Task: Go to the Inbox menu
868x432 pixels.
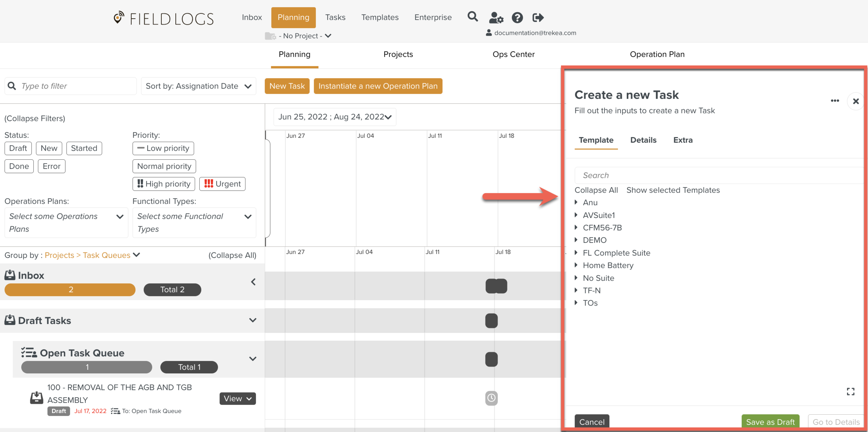Action: click(x=252, y=17)
